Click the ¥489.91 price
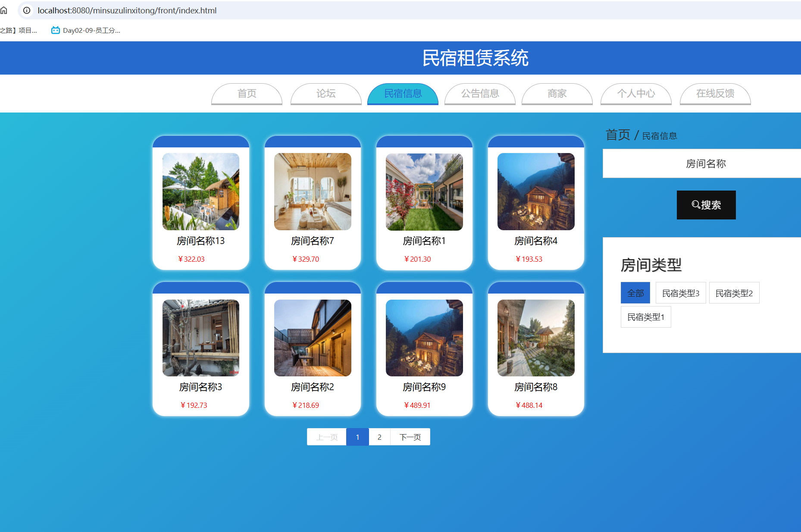 click(417, 405)
